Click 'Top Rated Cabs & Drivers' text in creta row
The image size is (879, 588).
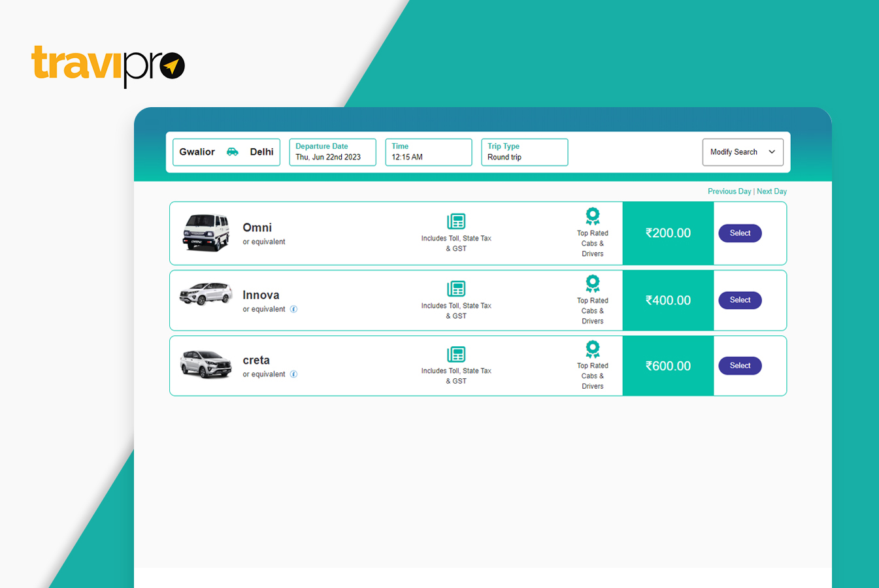click(593, 376)
